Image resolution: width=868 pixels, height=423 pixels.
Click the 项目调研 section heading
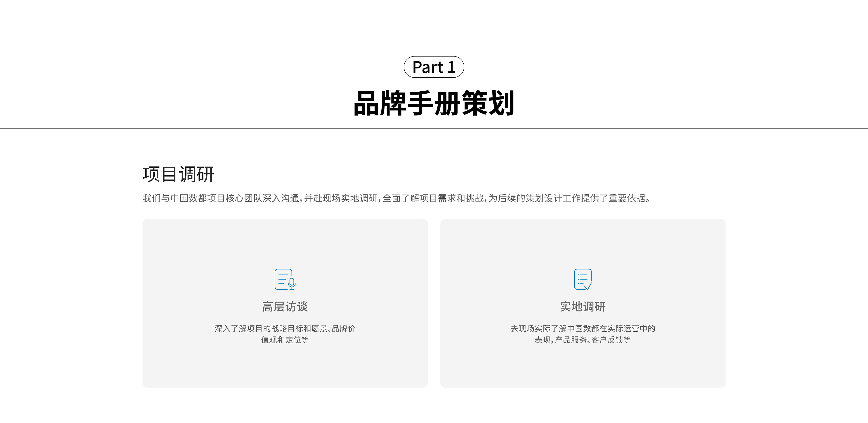178,174
